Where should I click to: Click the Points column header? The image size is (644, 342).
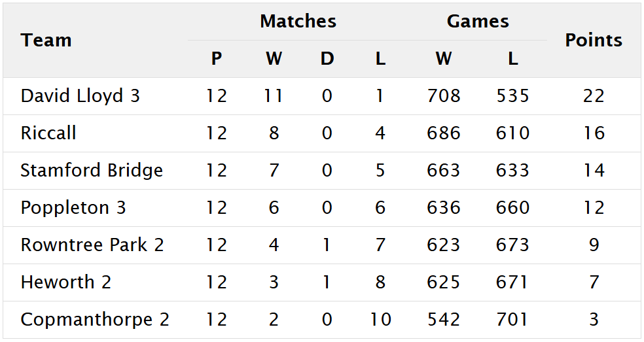[x=594, y=40]
